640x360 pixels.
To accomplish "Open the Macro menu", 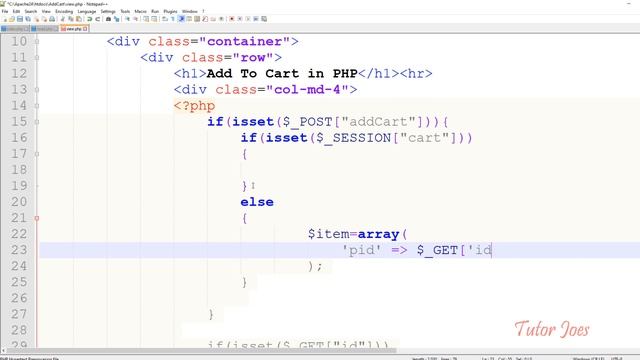I will 140,11.
